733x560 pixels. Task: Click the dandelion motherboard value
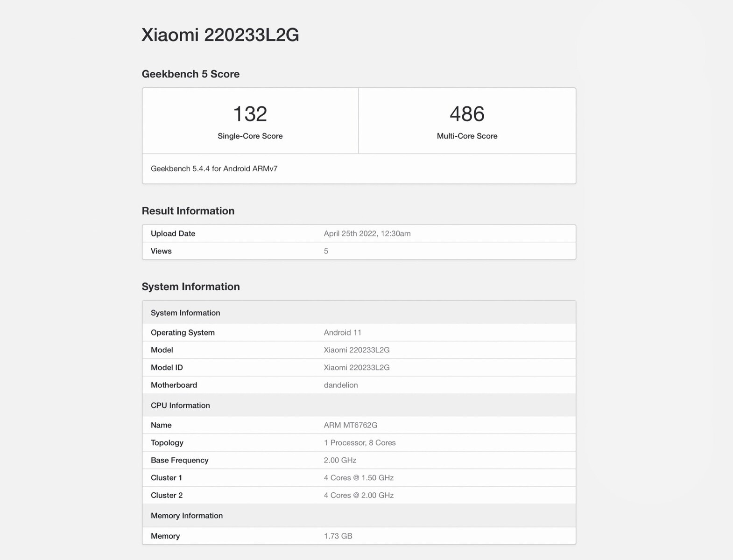340,385
